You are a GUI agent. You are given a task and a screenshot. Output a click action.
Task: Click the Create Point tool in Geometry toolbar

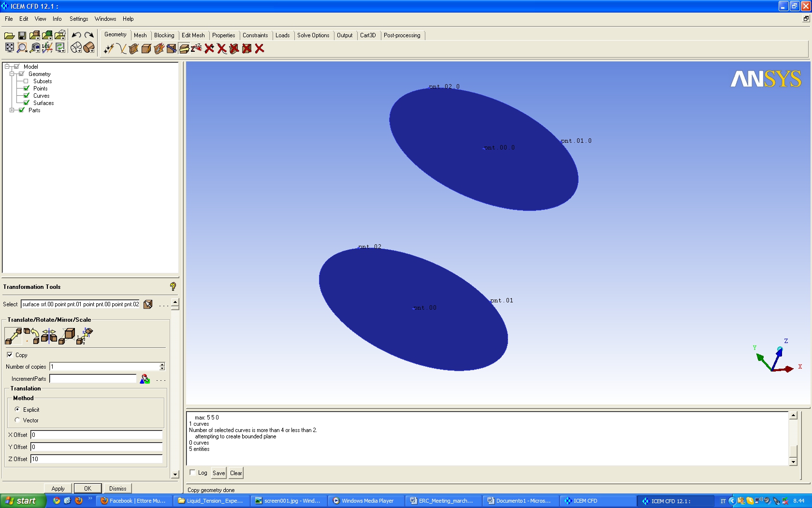(109, 48)
